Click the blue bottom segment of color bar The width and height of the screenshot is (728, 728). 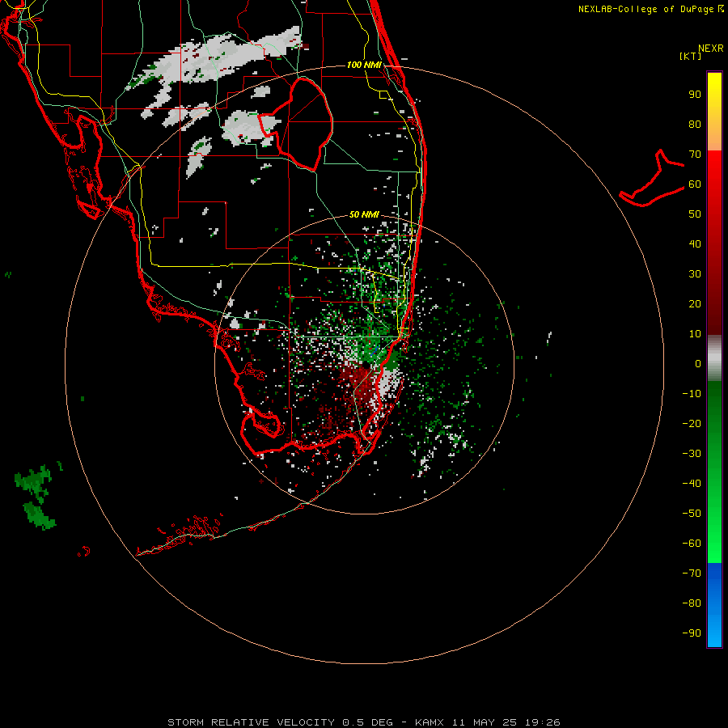click(x=714, y=605)
